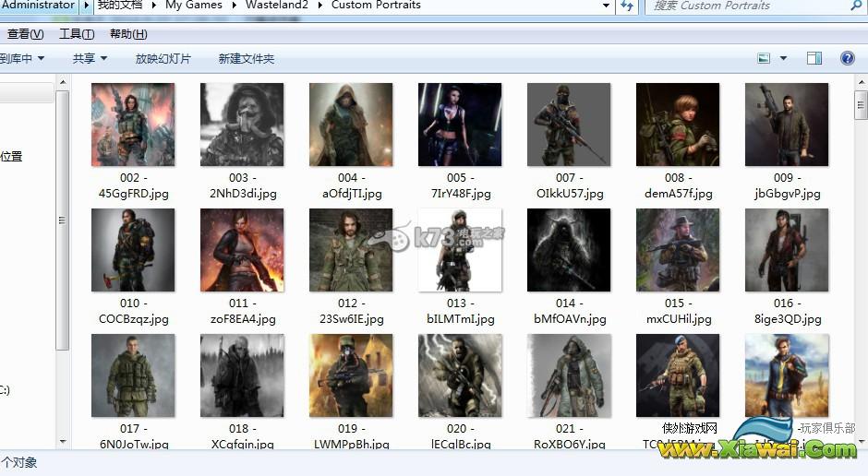This screenshot has height=476, width=868.
Task: Open address bar history dropdown
Action: 606,6
